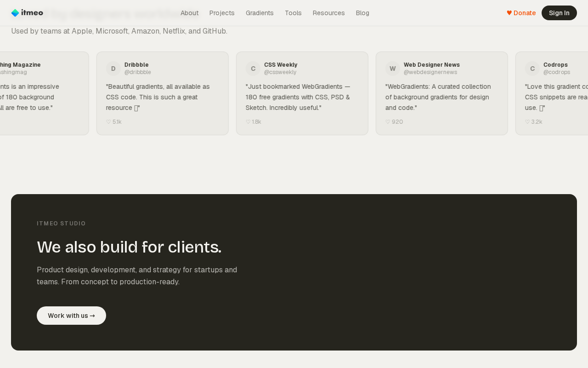Click the "@cssweekly" handle
Viewport: 588px width, 368px height.
point(280,72)
